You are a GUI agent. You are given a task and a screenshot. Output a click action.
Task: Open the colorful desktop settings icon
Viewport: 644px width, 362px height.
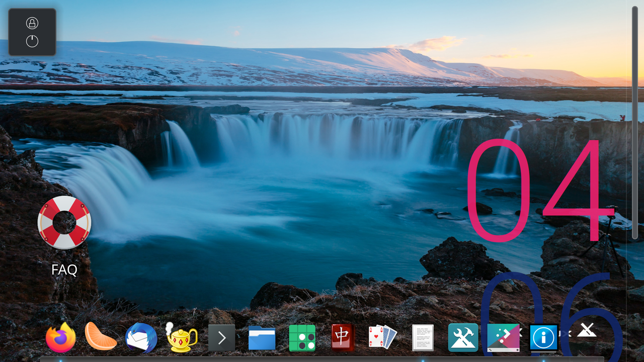(504, 337)
